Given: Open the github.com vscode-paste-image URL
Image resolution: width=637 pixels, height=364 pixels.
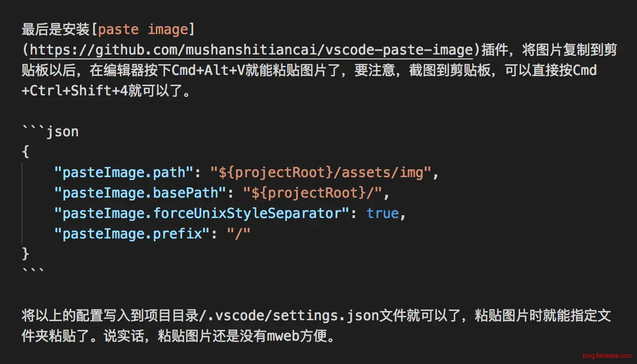Looking at the screenshot, I should [x=251, y=50].
